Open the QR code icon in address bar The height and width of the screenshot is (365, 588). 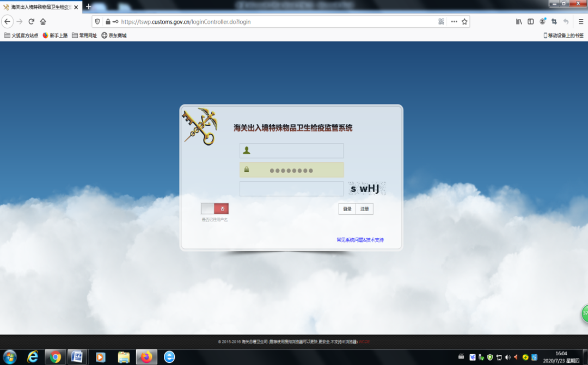point(442,22)
